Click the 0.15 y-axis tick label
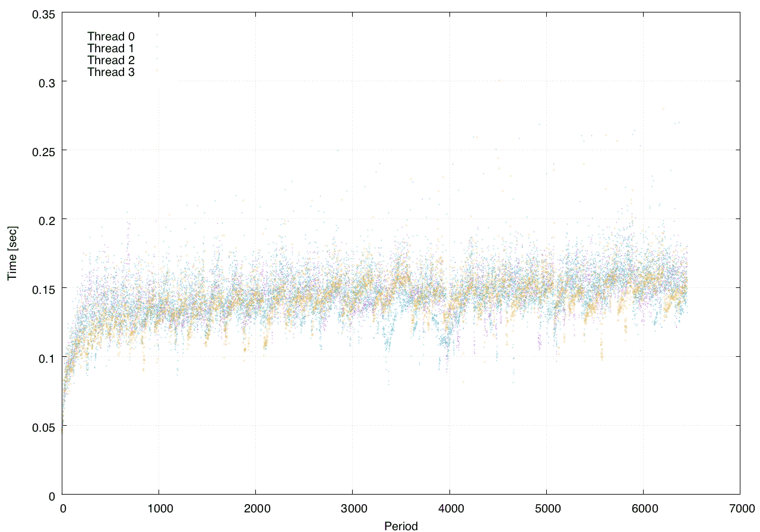 point(43,289)
